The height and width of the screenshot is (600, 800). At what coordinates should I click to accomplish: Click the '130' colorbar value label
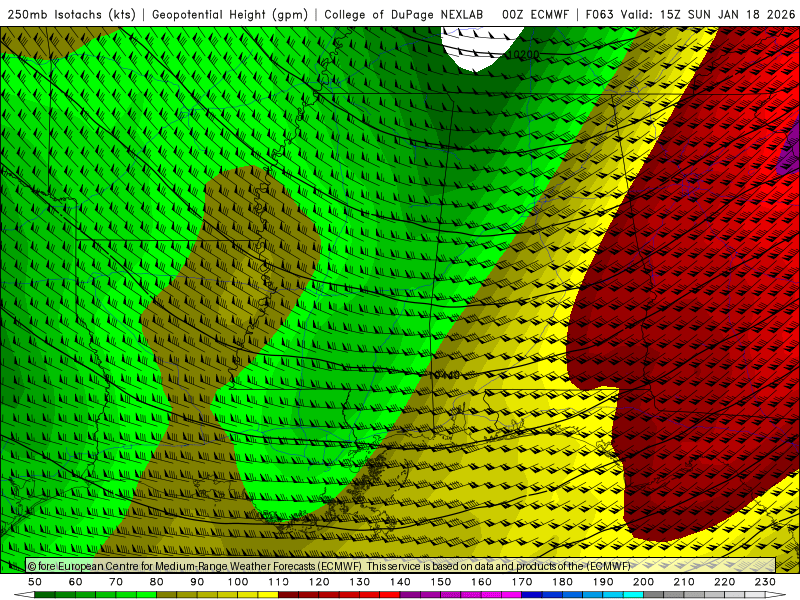coord(360,582)
